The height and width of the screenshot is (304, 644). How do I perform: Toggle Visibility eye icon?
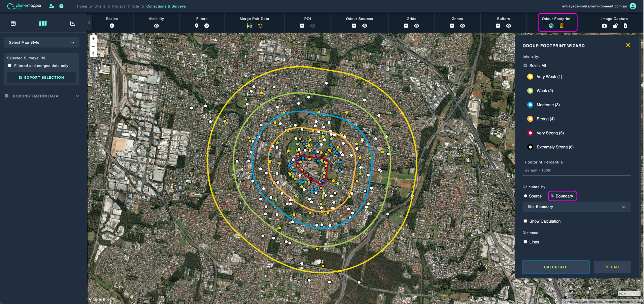point(157,26)
